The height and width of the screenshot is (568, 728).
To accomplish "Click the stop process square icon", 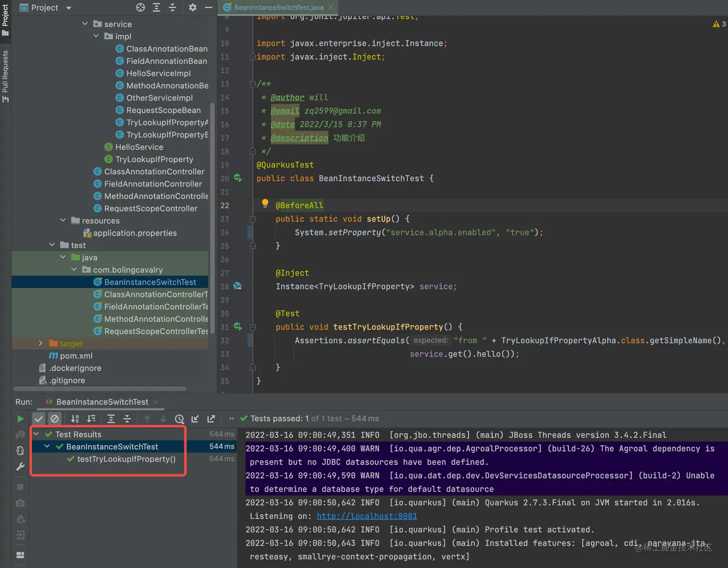I will tap(20, 487).
